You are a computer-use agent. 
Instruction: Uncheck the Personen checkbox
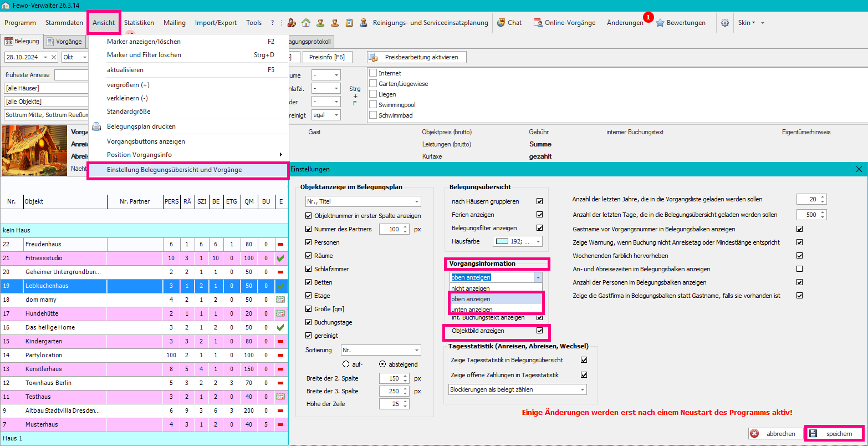pos(309,242)
